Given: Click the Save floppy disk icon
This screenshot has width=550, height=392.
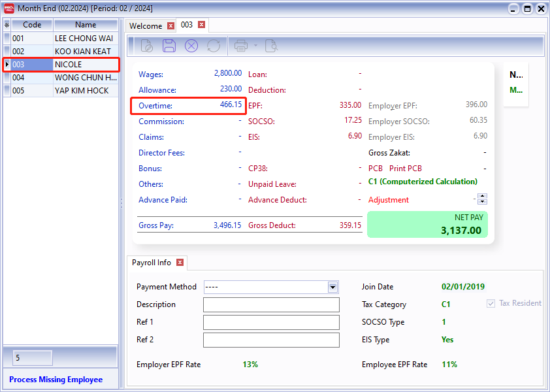Looking at the screenshot, I should (x=169, y=46).
